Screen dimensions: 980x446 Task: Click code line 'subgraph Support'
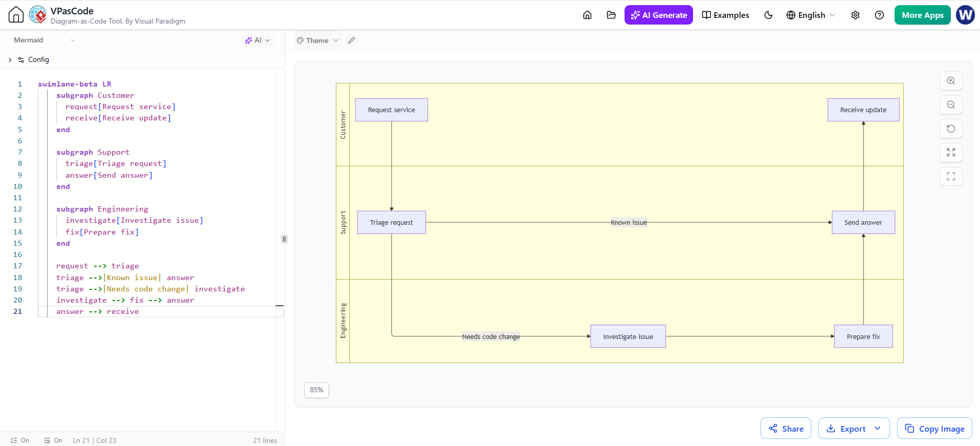(x=93, y=152)
